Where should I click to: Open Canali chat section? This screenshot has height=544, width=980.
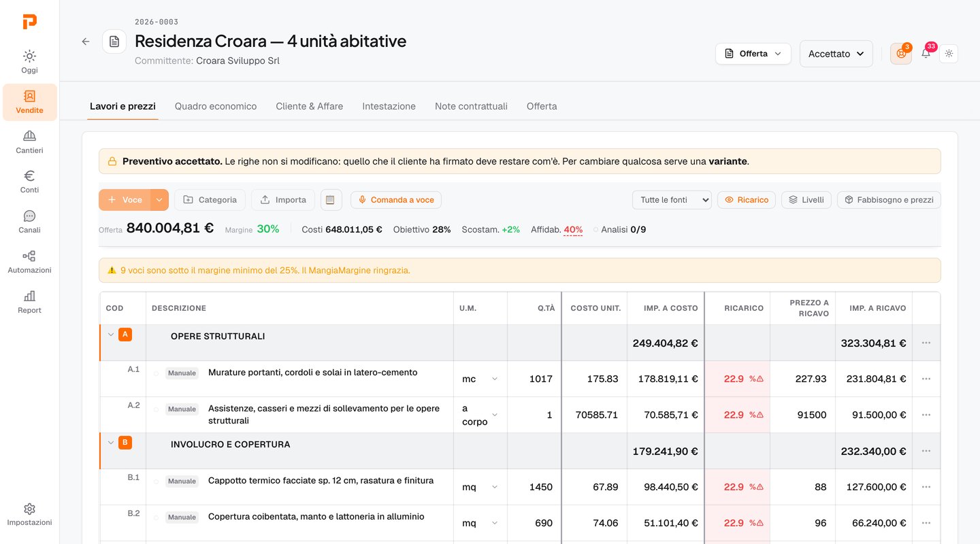pos(29,222)
